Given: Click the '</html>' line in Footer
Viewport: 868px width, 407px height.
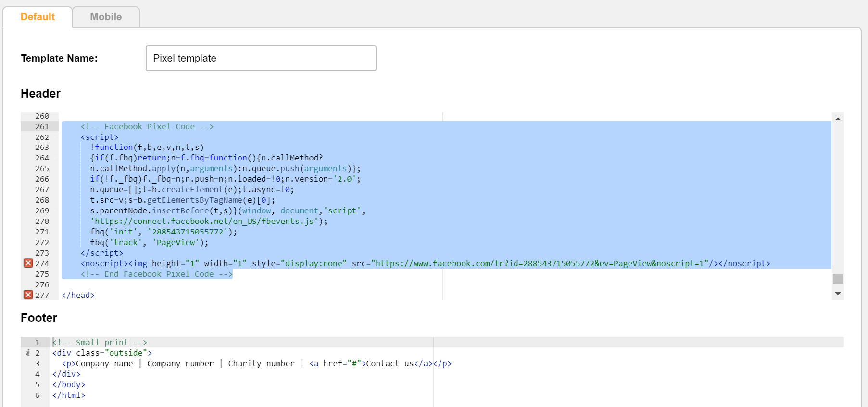Looking at the screenshot, I should pyautogui.click(x=69, y=395).
